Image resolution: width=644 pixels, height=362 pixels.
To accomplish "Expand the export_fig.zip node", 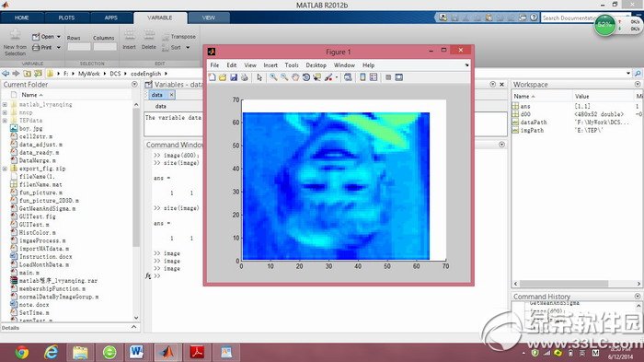I will coord(5,169).
